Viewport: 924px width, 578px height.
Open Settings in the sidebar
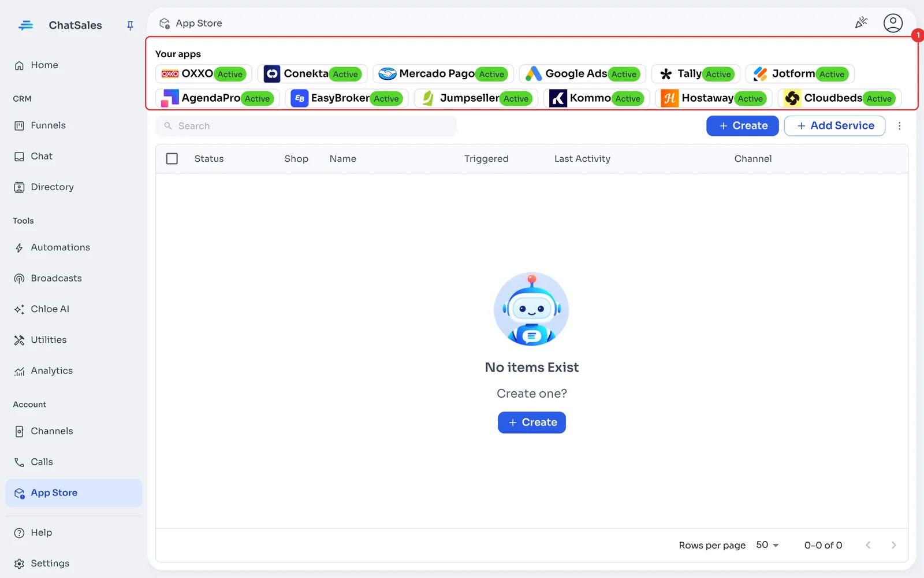pos(74,564)
